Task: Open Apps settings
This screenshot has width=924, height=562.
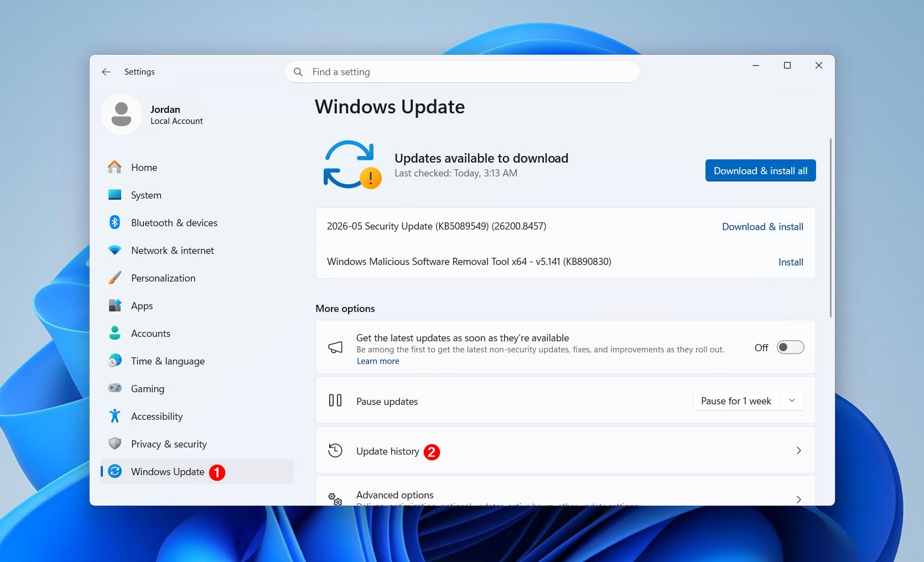Action: 196,305
